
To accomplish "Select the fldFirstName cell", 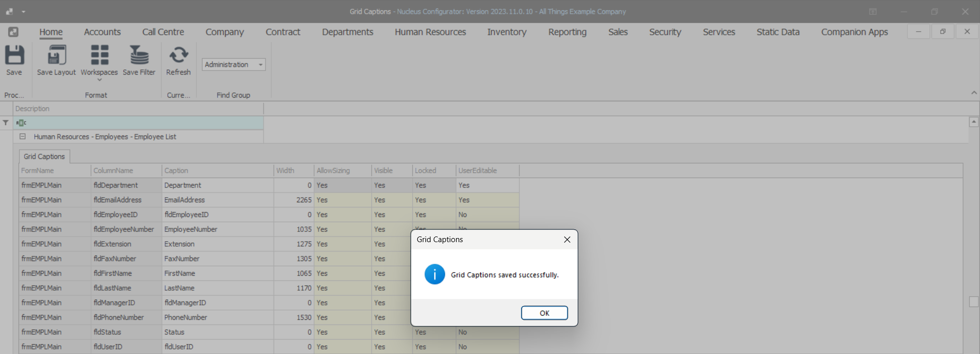I will tap(126, 274).
